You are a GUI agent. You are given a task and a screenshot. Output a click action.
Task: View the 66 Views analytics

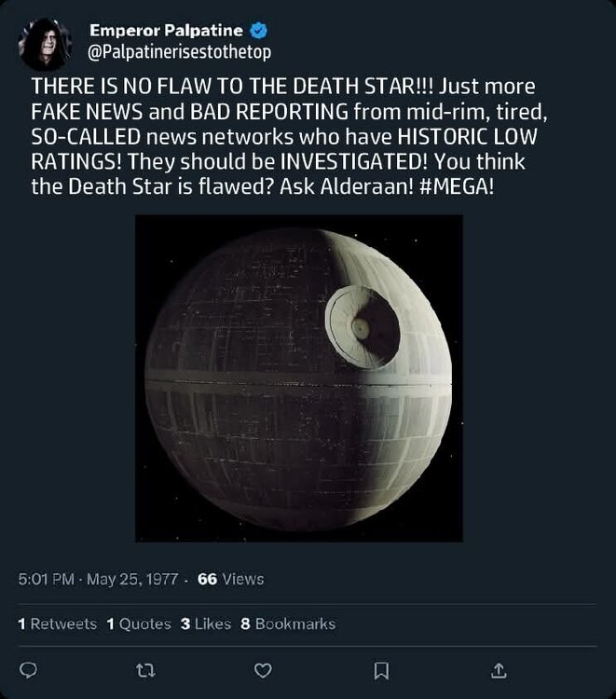tap(230, 579)
